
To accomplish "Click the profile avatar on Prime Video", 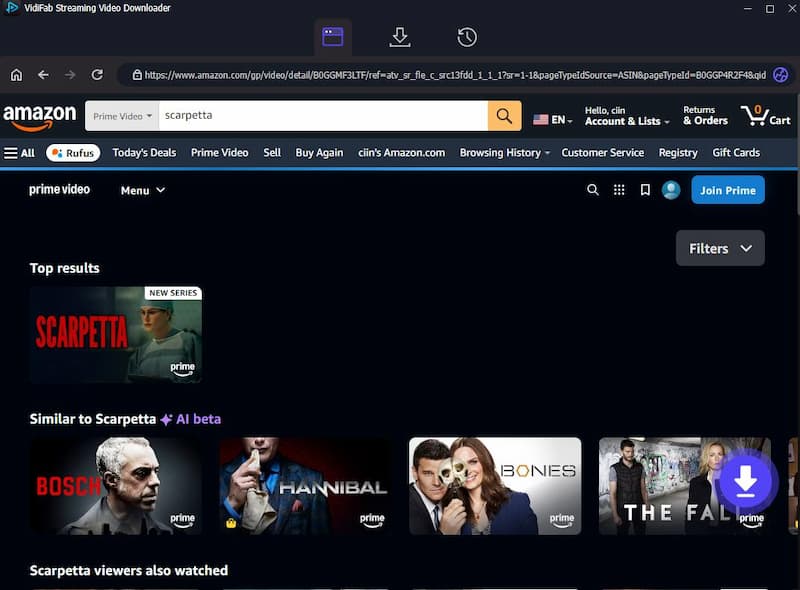I will point(669,190).
